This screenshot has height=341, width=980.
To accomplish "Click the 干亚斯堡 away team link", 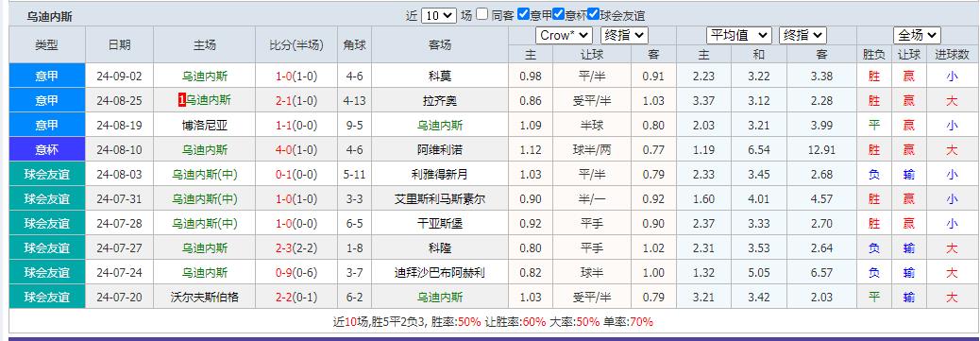I will (x=440, y=223).
